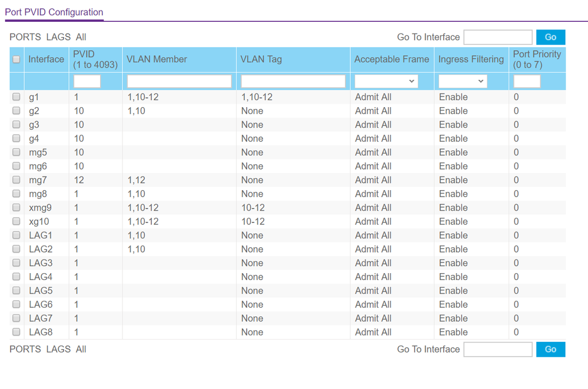This screenshot has height=389, width=588.
Task: Click the PVID filter field
Action: point(86,81)
